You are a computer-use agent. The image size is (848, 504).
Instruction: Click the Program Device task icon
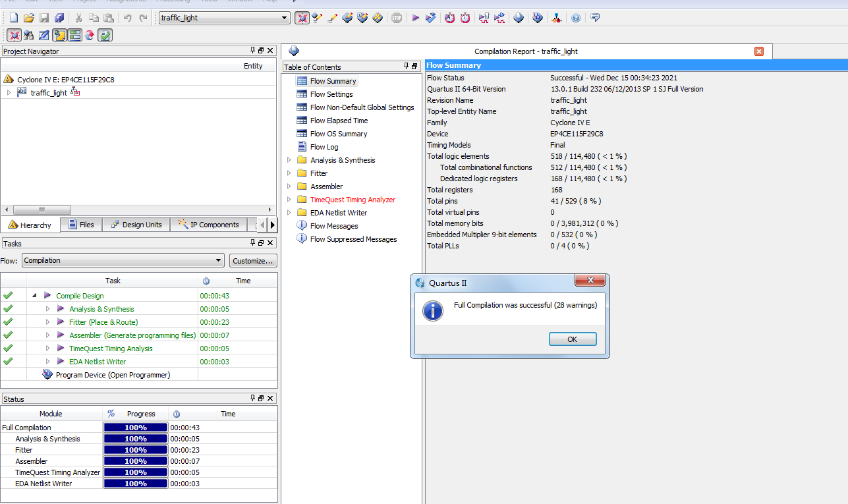[x=47, y=375]
